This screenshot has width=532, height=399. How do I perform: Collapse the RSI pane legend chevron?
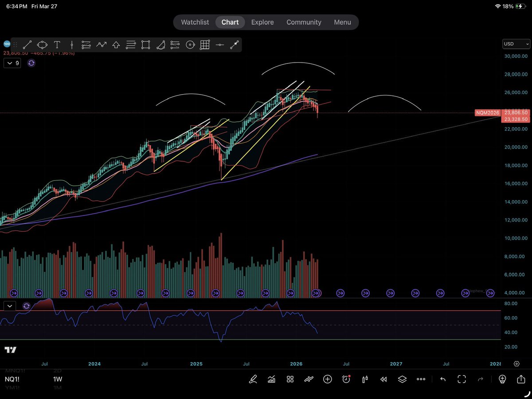tap(10, 306)
